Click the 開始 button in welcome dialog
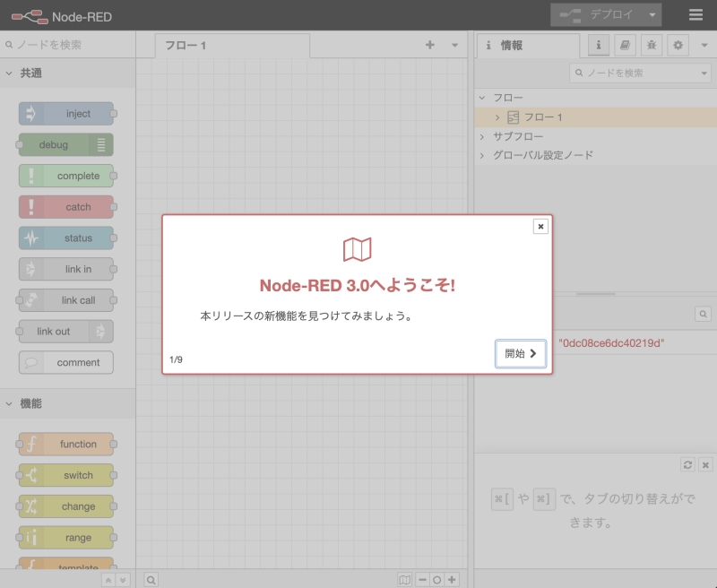 [x=521, y=354]
